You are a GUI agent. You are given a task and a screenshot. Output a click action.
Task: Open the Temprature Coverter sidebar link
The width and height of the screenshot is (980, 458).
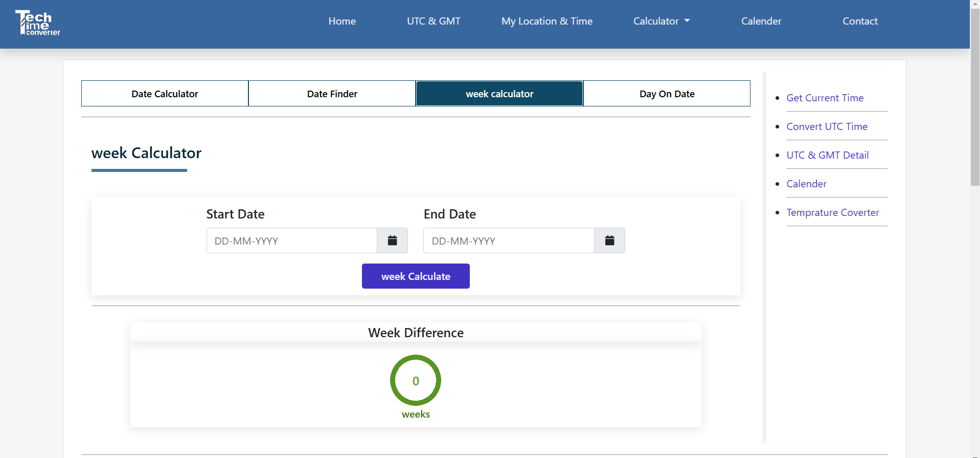click(x=832, y=212)
